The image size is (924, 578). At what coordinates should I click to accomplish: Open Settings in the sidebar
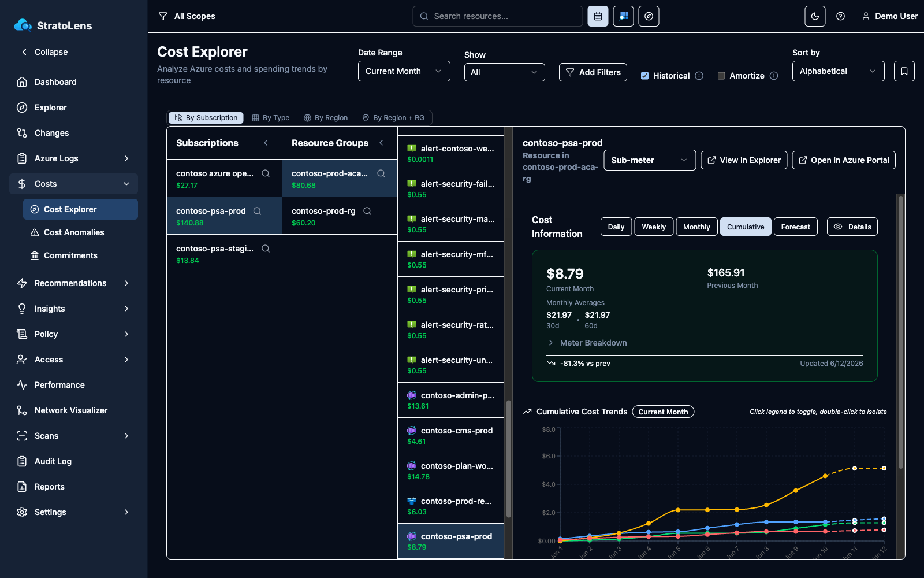click(x=74, y=512)
